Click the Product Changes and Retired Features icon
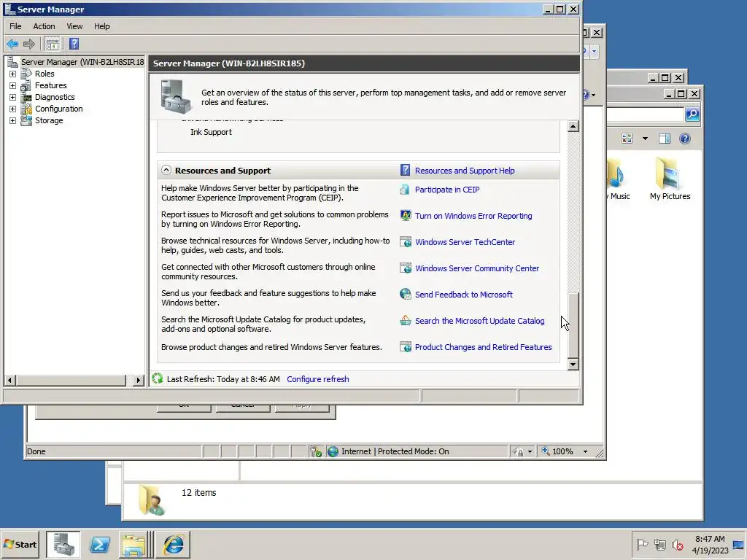The height and width of the screenshot is (560, 747). 405,347
